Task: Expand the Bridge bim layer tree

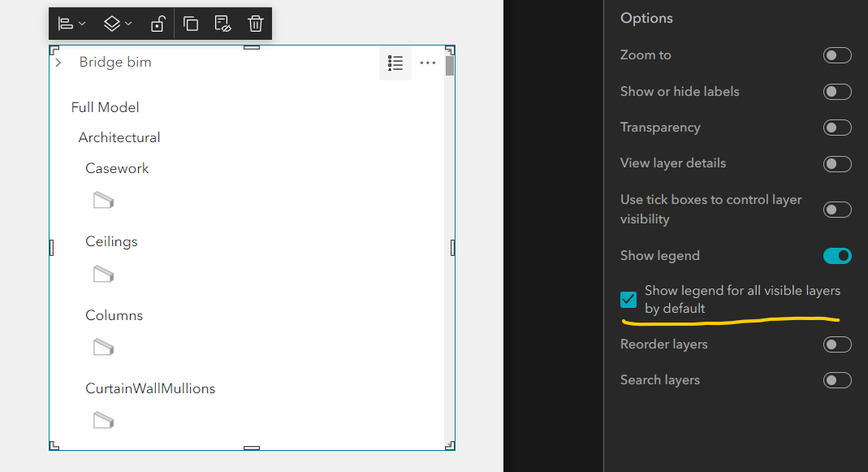Action: click(x=57, y=61)
